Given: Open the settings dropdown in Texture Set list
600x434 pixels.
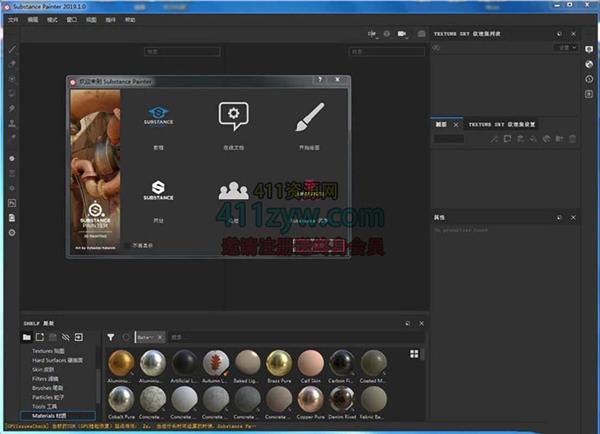Looking at the screenshot, I should (567, 47).
